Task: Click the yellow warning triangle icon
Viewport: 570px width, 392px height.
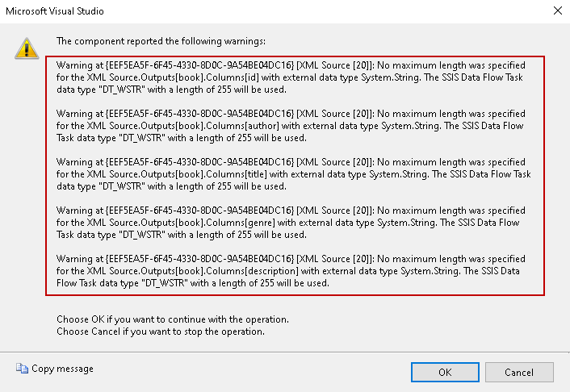Action: pyautogui.click(x=27, y=48)
